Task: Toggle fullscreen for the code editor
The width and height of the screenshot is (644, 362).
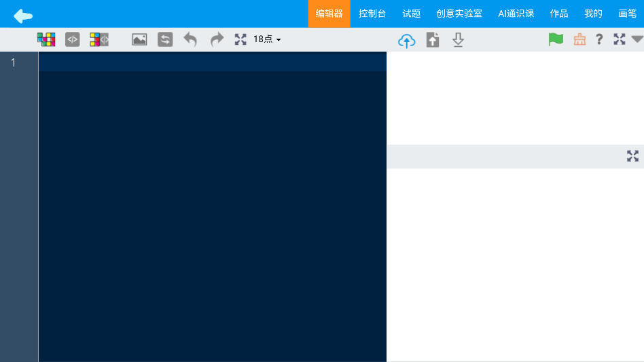Action: pyautogui.click(x=240, y=39)
